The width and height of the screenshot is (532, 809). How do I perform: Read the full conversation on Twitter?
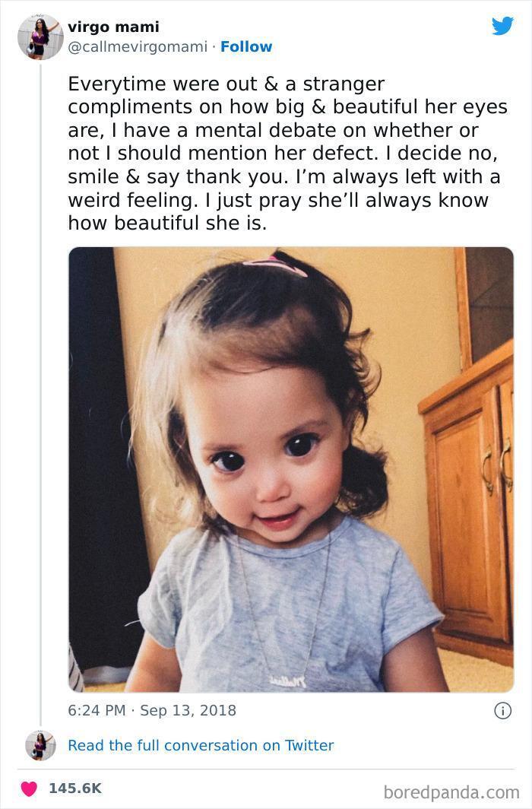pyautogui.click(x=201, y=745)
